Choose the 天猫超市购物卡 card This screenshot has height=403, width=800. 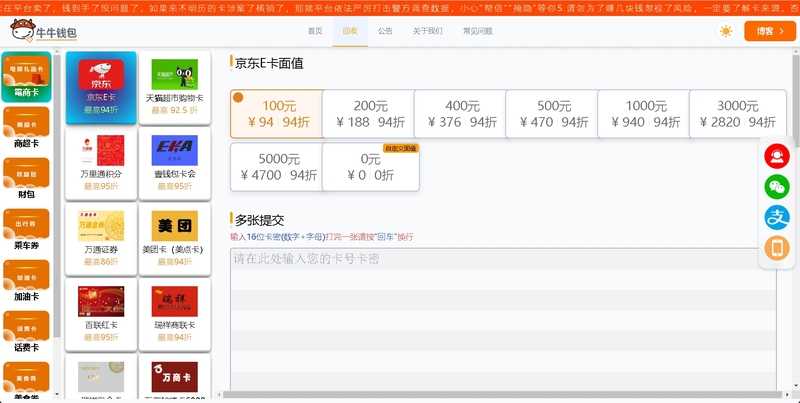pos(174,87)
